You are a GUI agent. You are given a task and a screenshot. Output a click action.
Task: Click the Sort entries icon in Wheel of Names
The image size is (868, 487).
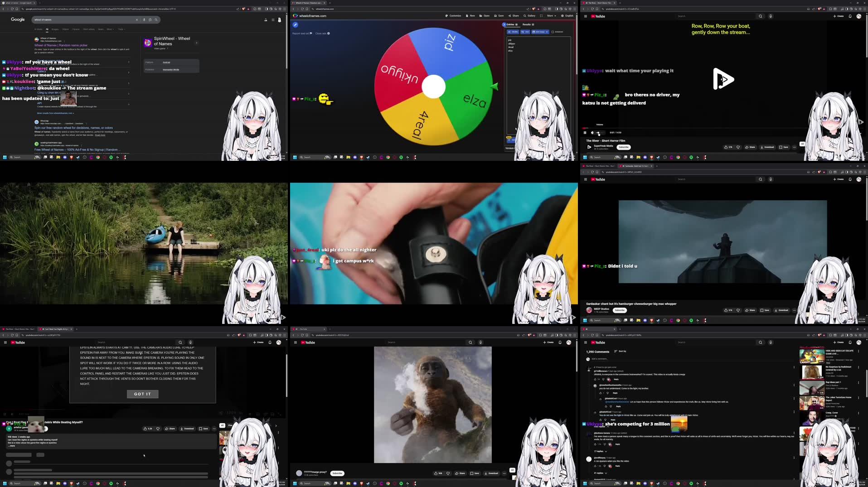click(525, 32)
